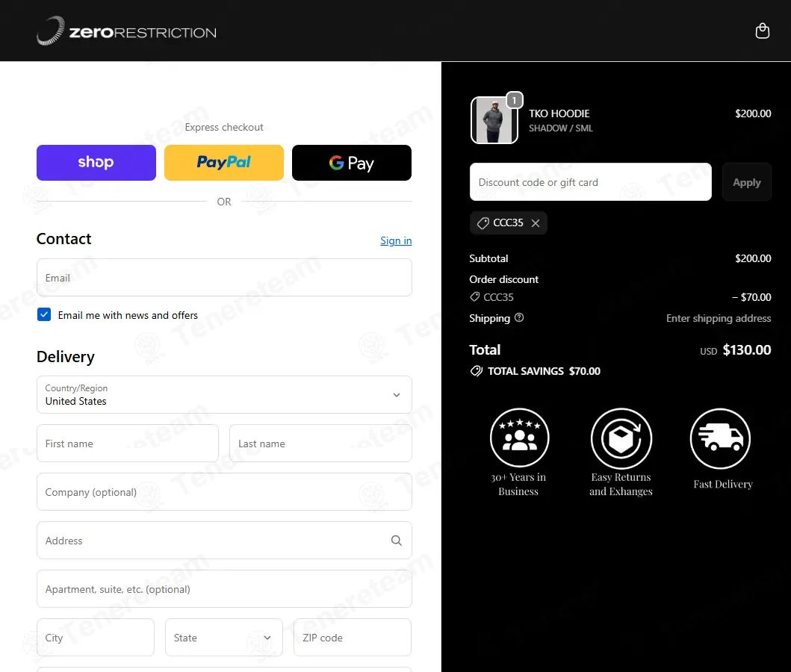Click the 30+ Years in Business badge
Viewport: 791px width, 672px height.
(519, 452)
